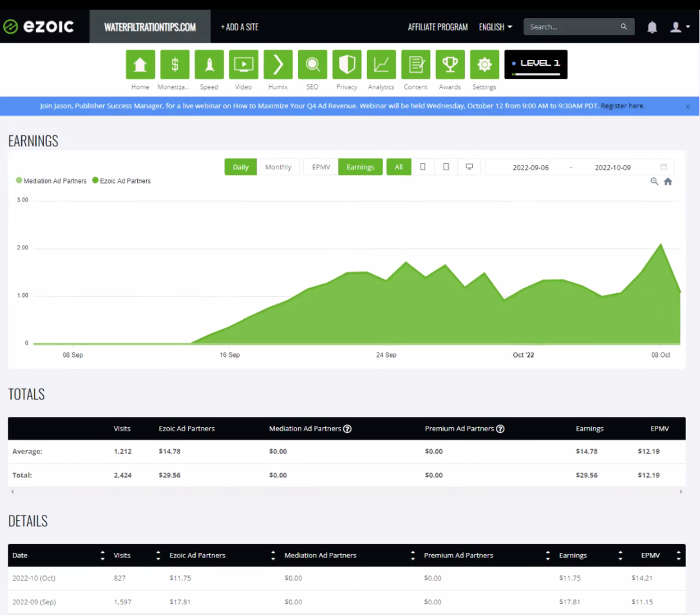Filter chart by tablet device
The width and height of the screenshot is (700, 616).
(446, 167)
